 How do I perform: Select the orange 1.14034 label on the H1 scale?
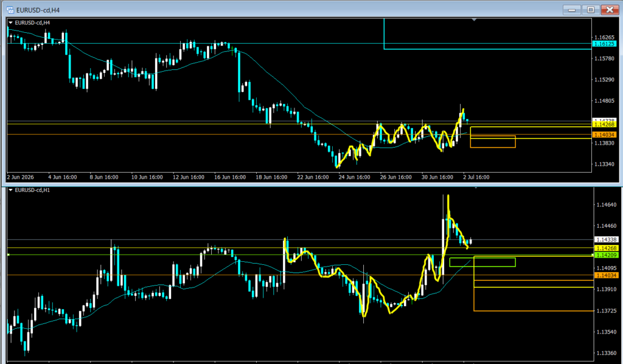(607, 275)
